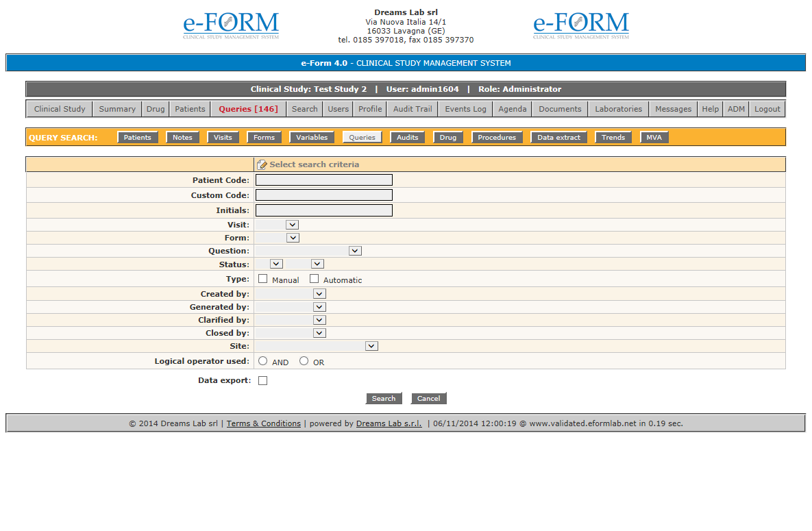
Task: Check the Data export box
Action: coord(263,381)
